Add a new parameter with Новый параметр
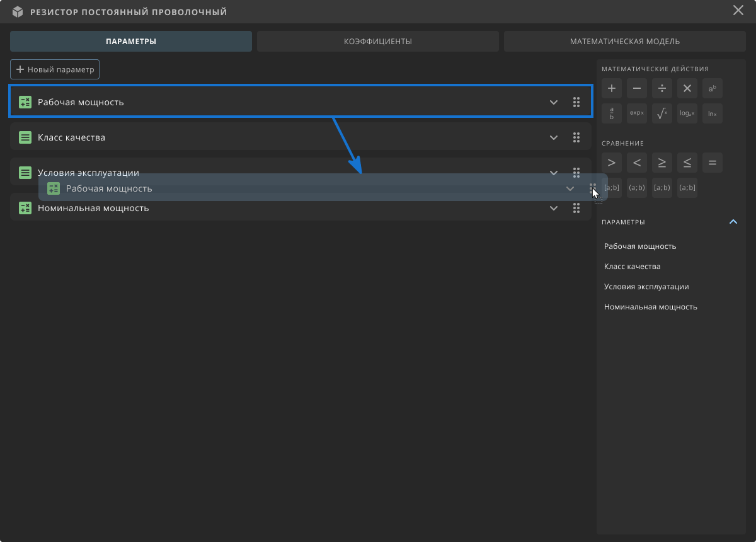This screenshot has height=542, width=756. (x=55, y=69)
